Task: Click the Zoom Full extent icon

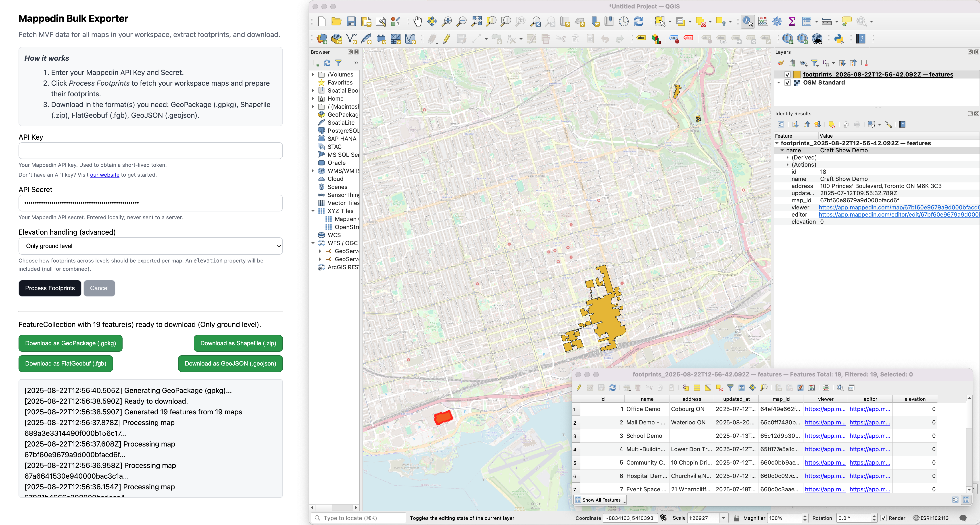Action: point(476,21)
